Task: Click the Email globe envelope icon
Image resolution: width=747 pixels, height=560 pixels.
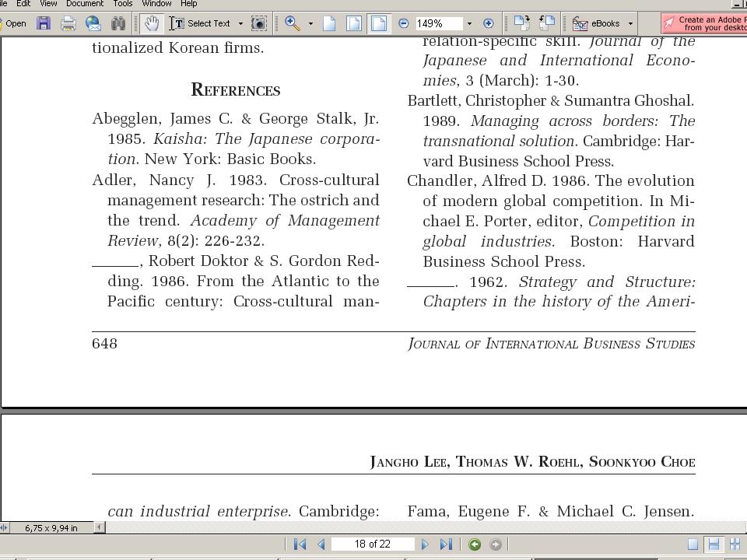Action: pos(93,23)
